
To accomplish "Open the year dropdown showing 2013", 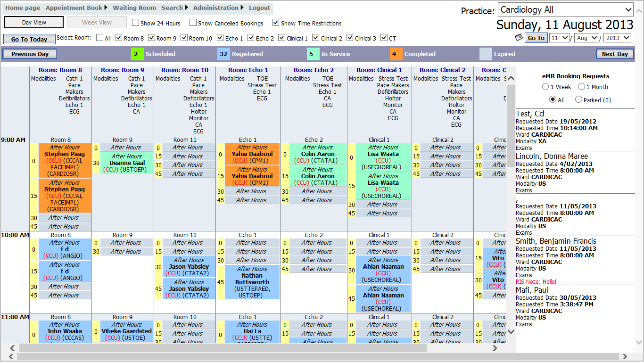I will coord(617,38).
